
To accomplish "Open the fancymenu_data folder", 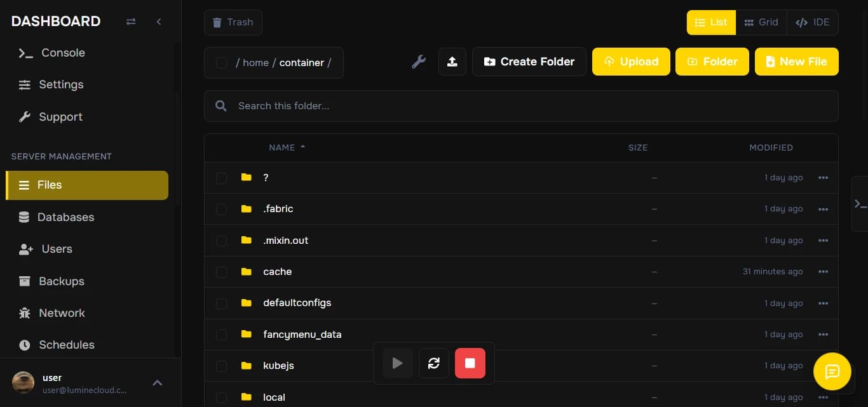I will tap(302, 335).
